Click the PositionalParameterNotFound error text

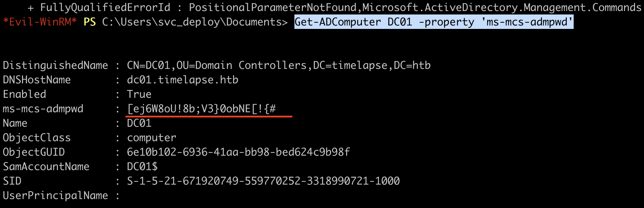tap(273, 8)
